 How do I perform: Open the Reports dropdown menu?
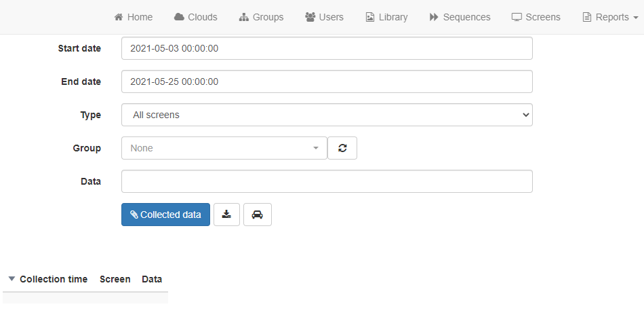click(610, 17)
